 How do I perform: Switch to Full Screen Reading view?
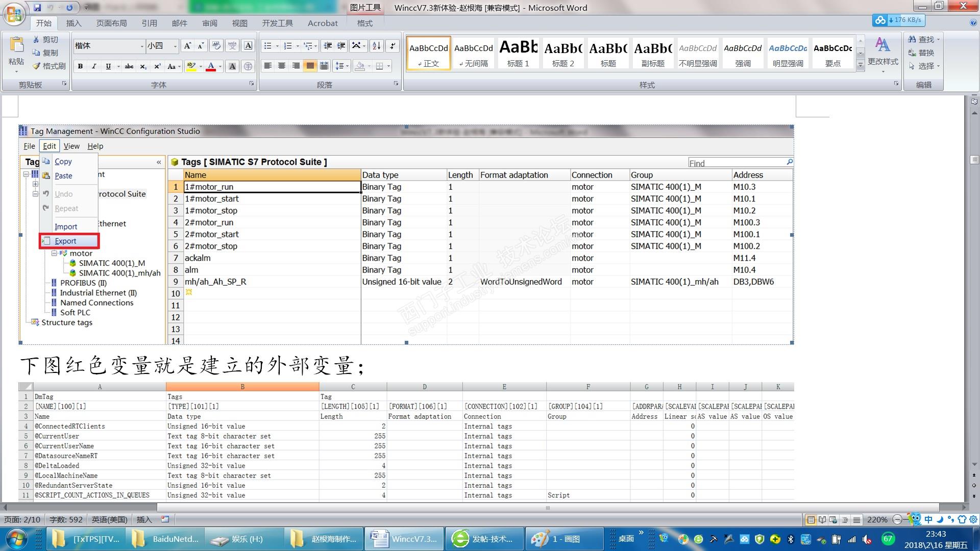coord(822,520)
